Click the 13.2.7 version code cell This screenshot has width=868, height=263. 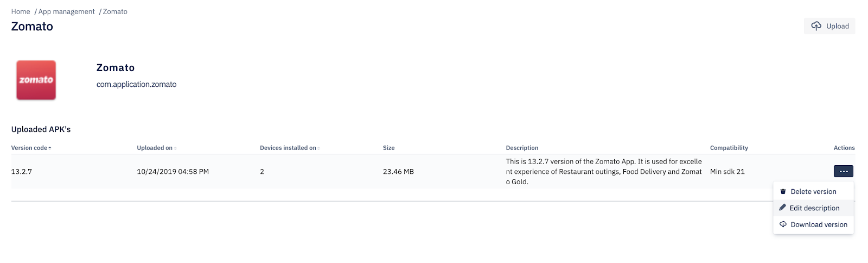pyautogui.click(x=22, y=172)
